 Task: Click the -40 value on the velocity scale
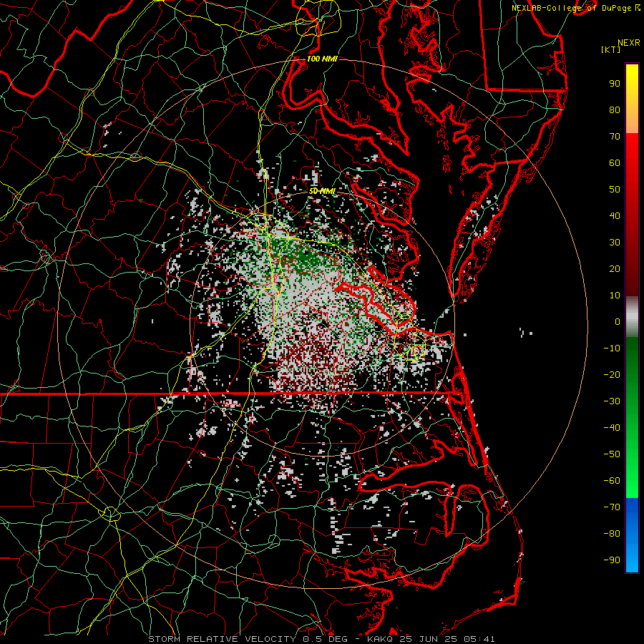(x=612, y=428)
